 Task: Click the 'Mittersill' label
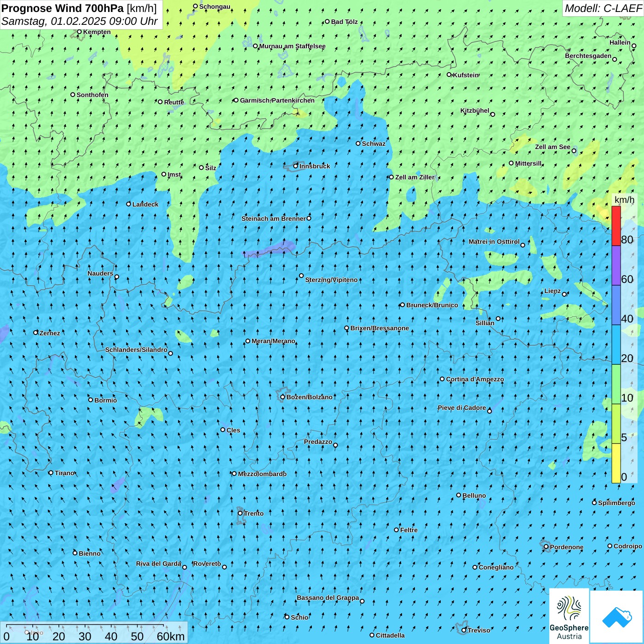[x=528, y=163]
